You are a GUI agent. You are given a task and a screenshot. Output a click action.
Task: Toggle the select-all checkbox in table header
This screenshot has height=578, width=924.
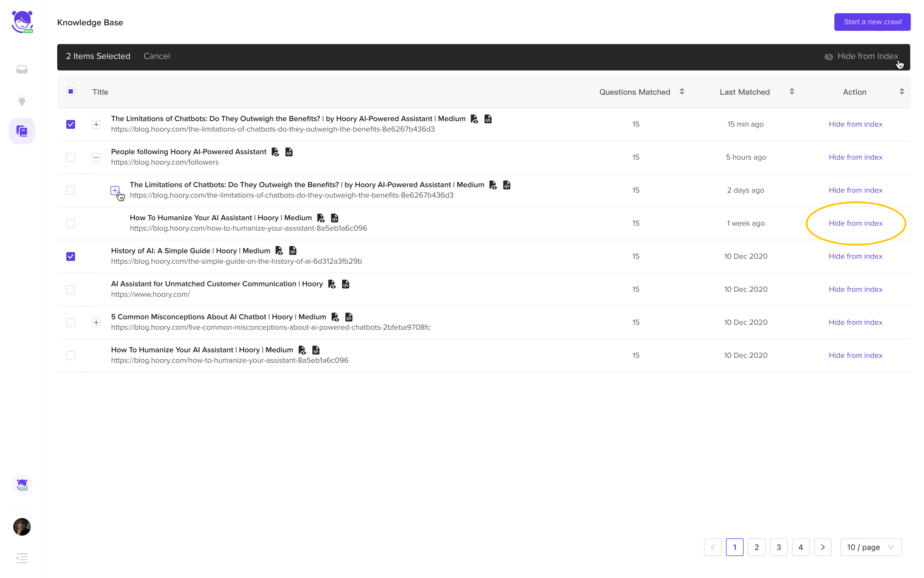[x=71, y=91]
